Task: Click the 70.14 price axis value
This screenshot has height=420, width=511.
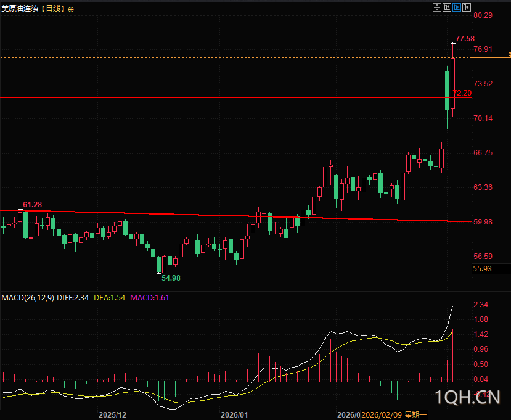Action: click(x=483, y=118)
